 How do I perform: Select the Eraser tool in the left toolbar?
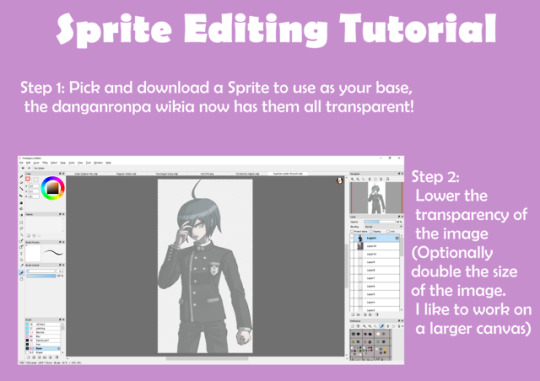[21, 183]
